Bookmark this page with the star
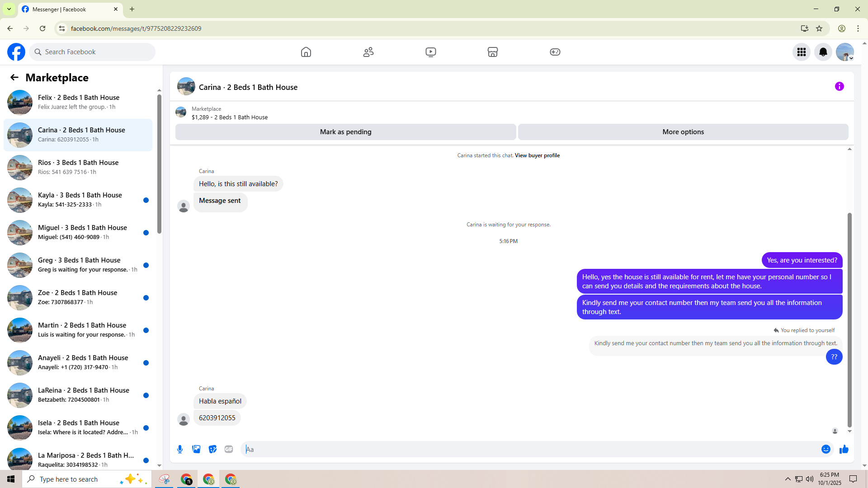Screen dimensions: 868x488 819,28
